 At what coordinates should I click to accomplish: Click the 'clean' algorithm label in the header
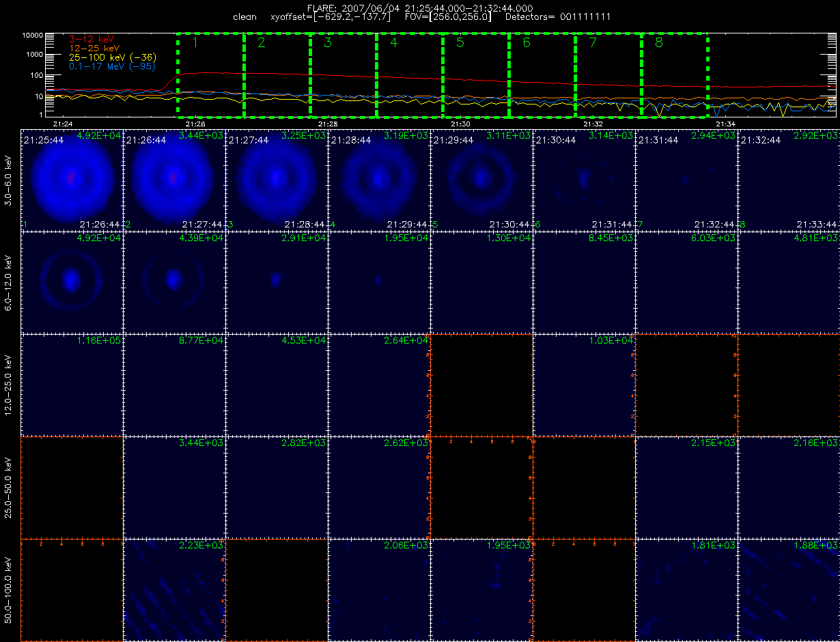(x=244, y=16)
